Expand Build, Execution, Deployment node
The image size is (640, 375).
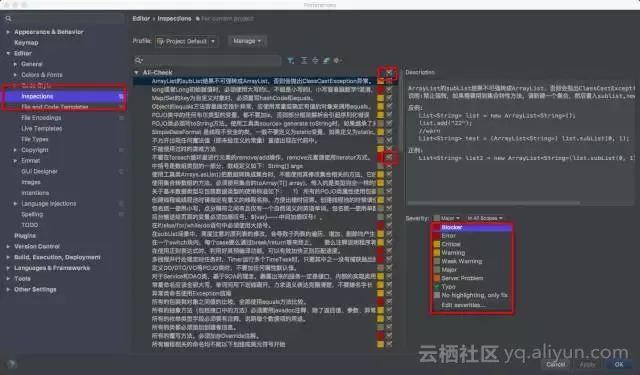click(x=8, y=257)
